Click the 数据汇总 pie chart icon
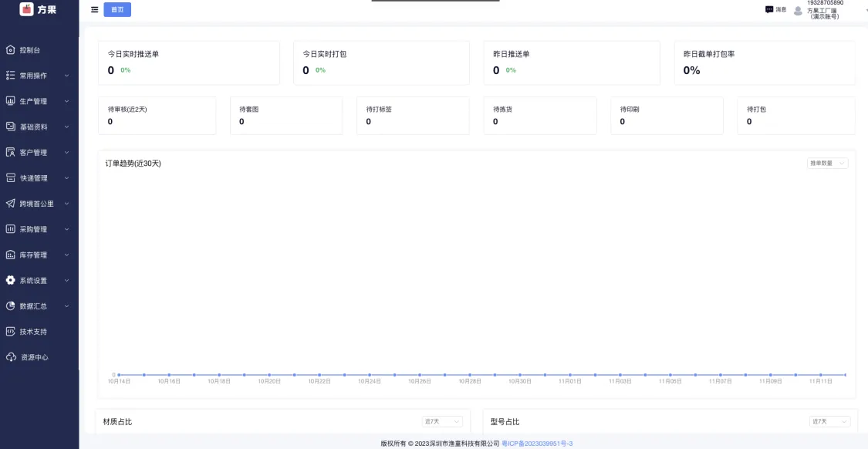868x449 pixels. [10, 306]
